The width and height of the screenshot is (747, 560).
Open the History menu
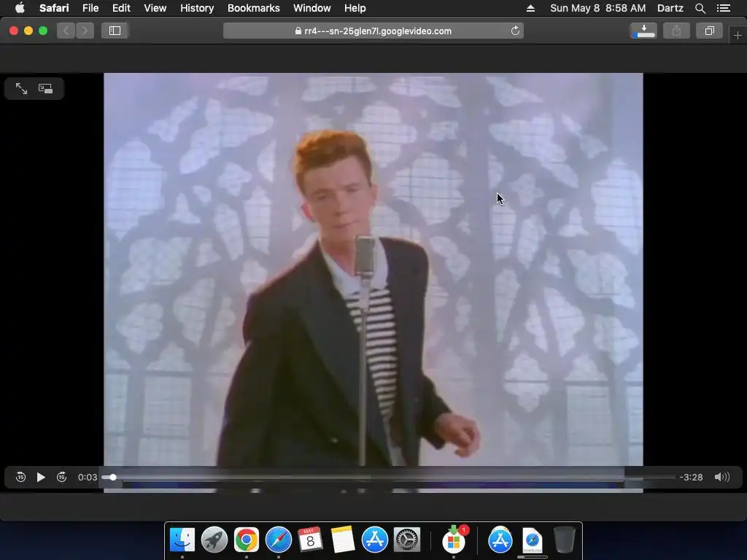click(197, 8)
